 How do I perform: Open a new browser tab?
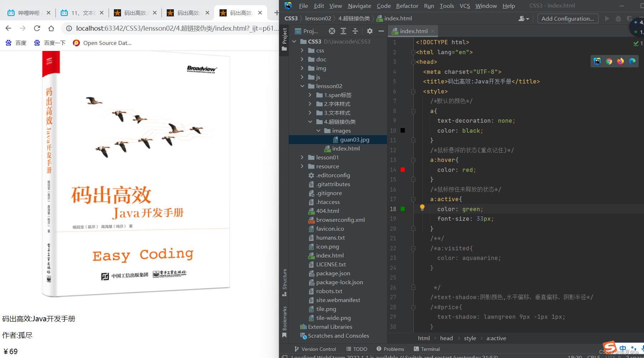[276, 13]
